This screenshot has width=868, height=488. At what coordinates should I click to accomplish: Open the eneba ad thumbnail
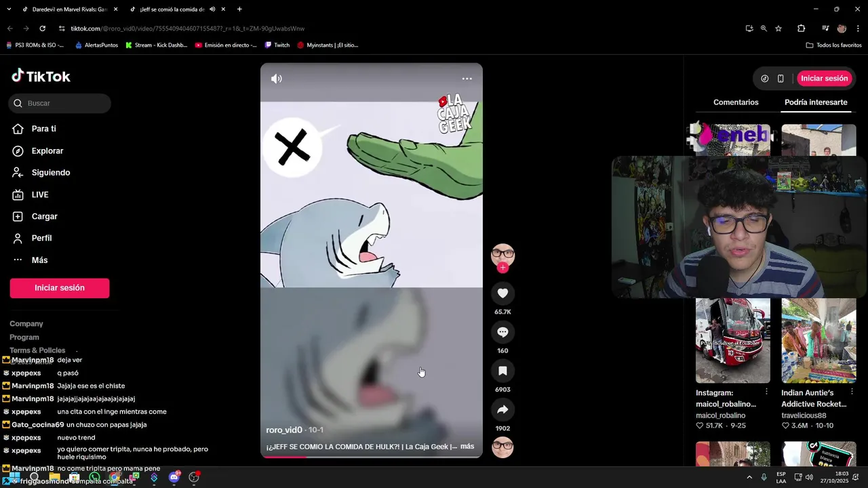click(733, 140)
